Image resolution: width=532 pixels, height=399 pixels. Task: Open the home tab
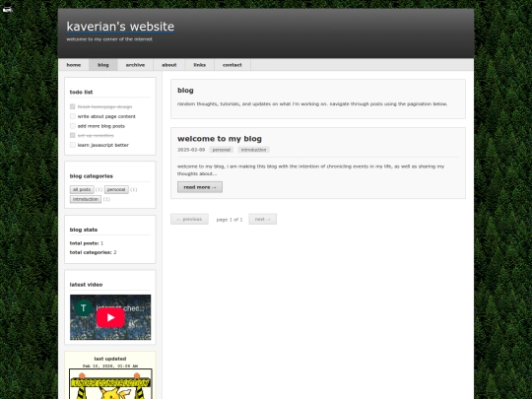pos(74,65)
